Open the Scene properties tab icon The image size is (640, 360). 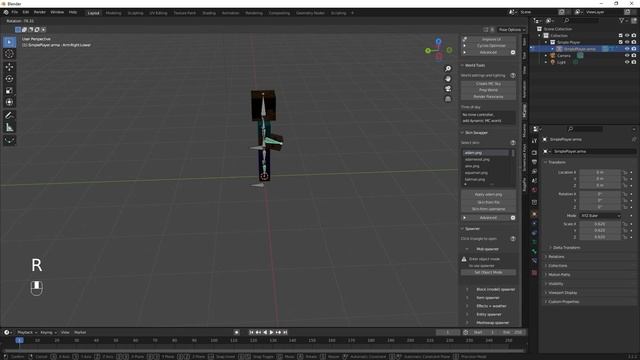(x=534, y=181)
